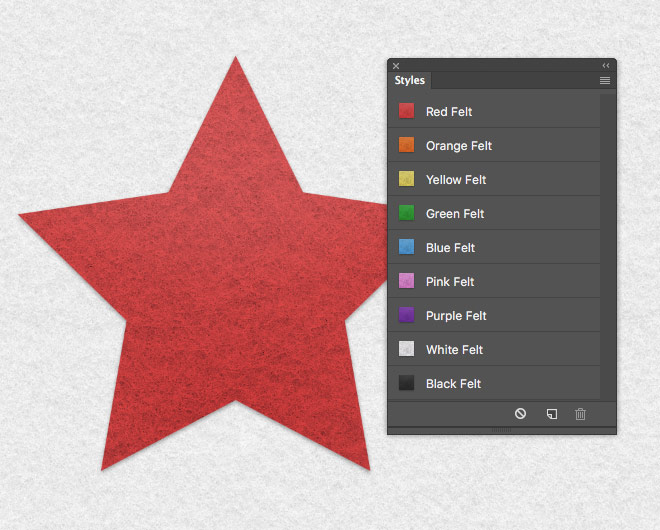Click the Red Felt color swatch
660x530 pixels.
406,111
